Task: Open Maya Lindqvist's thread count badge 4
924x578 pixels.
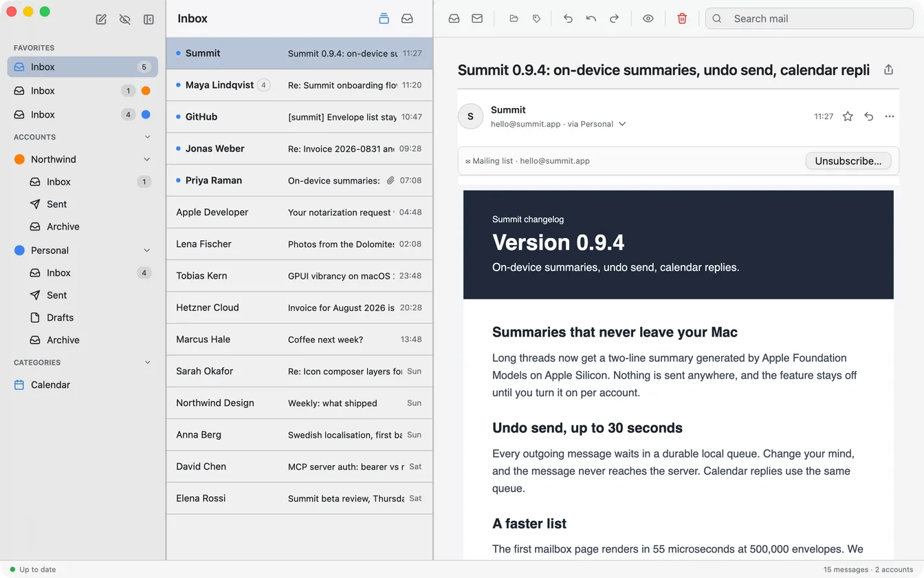Action: coord(263,85)
